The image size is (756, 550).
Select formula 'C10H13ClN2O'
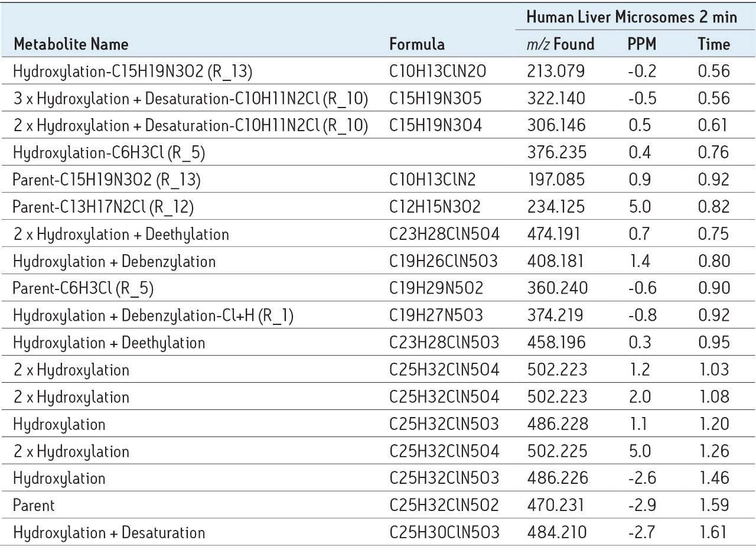438,71
